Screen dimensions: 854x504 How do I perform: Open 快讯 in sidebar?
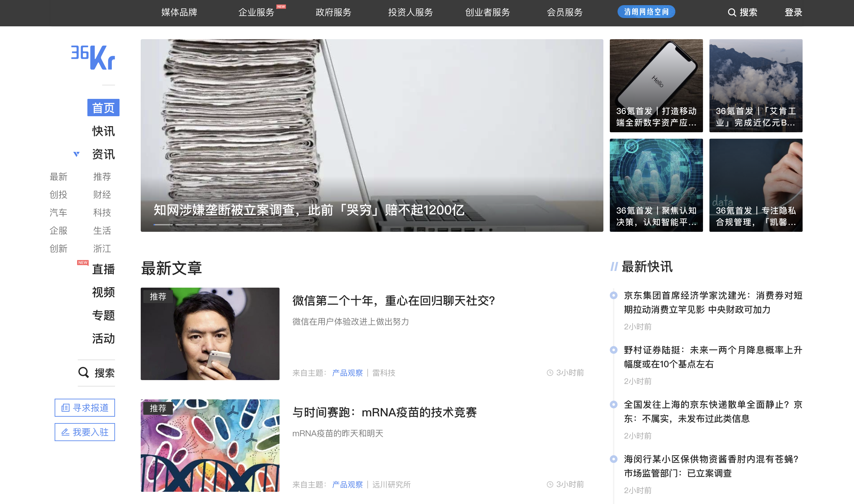pos(103,131)
